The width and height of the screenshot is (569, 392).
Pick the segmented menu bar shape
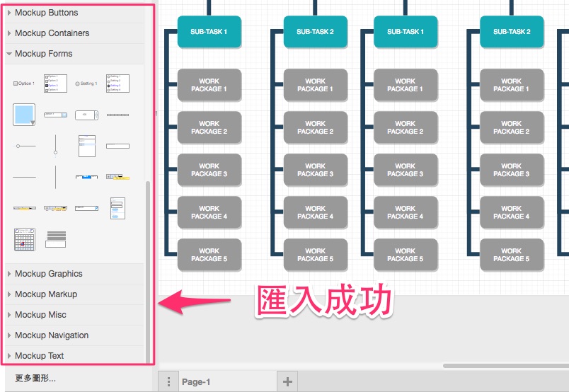[117, 115]
